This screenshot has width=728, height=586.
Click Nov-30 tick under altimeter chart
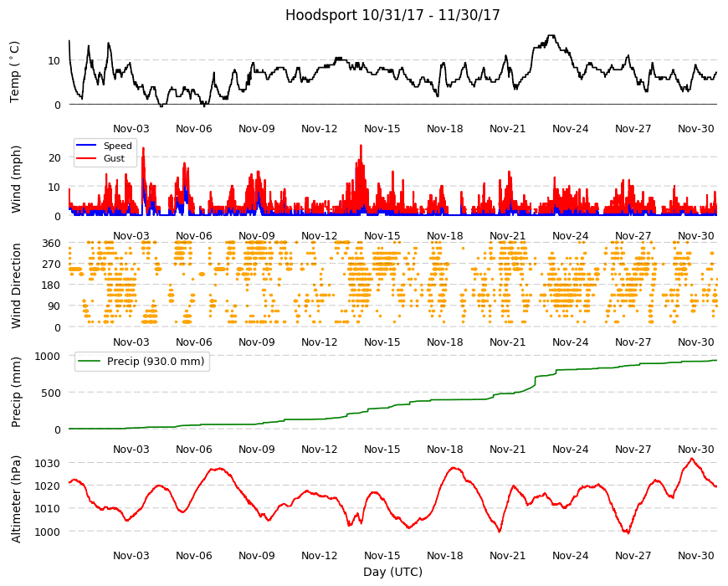click(695, 555)
